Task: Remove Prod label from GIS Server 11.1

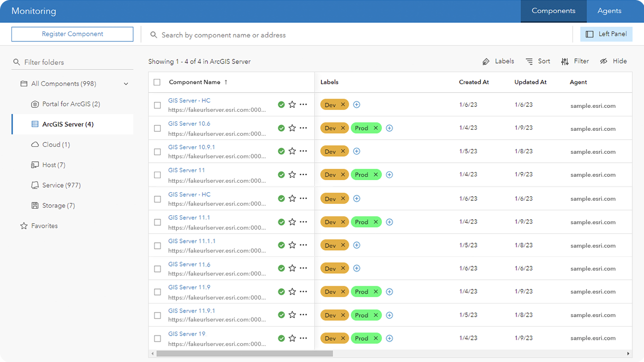Action: click(374, 222)
